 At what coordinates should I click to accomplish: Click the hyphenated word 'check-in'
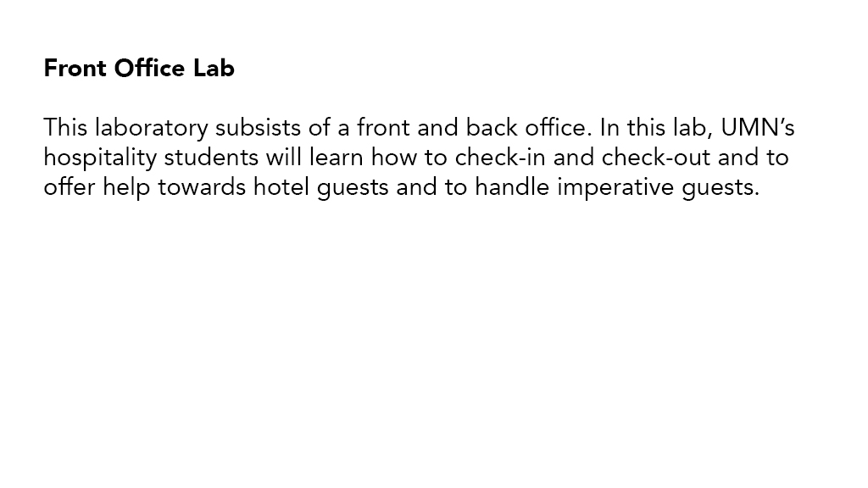pyautogui.click(x=500, y=157)
